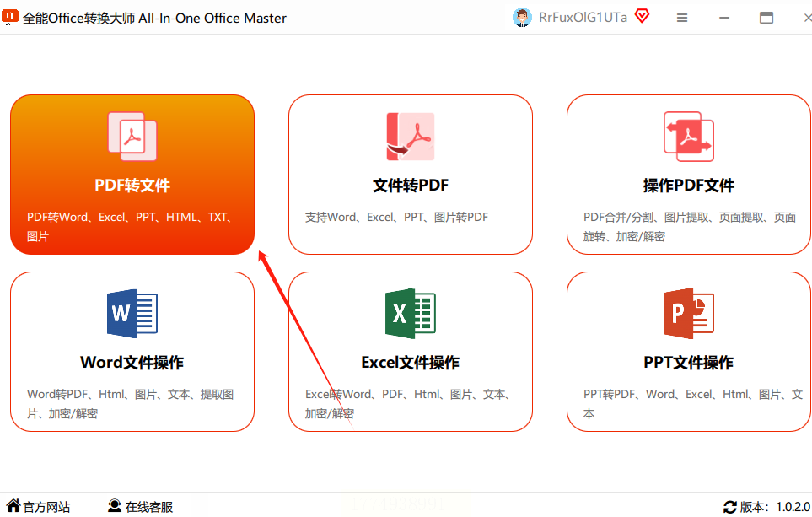Click description PDF转Word、Excel、PPT、HTML、TXT

coord(129,226)
